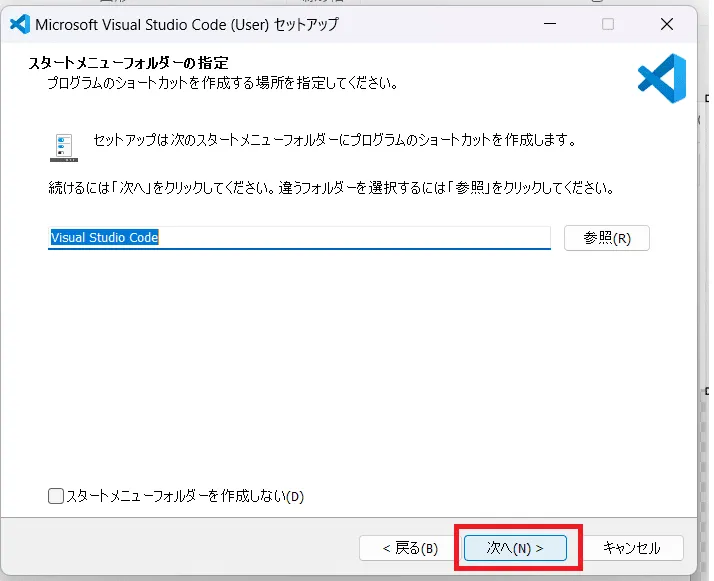This screenshot has width=714, height=581.
Task: Click the large VS Code logo
Action: pos(662,78)
